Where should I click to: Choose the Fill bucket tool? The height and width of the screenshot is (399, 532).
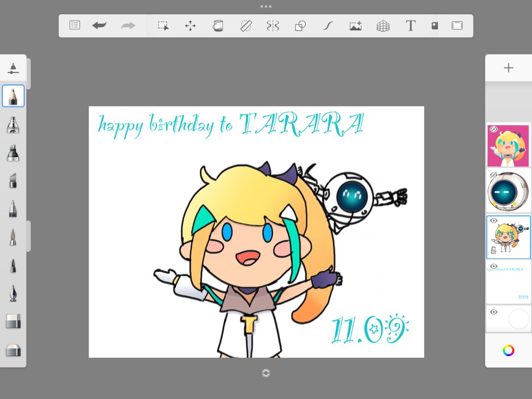click(218, 26)
